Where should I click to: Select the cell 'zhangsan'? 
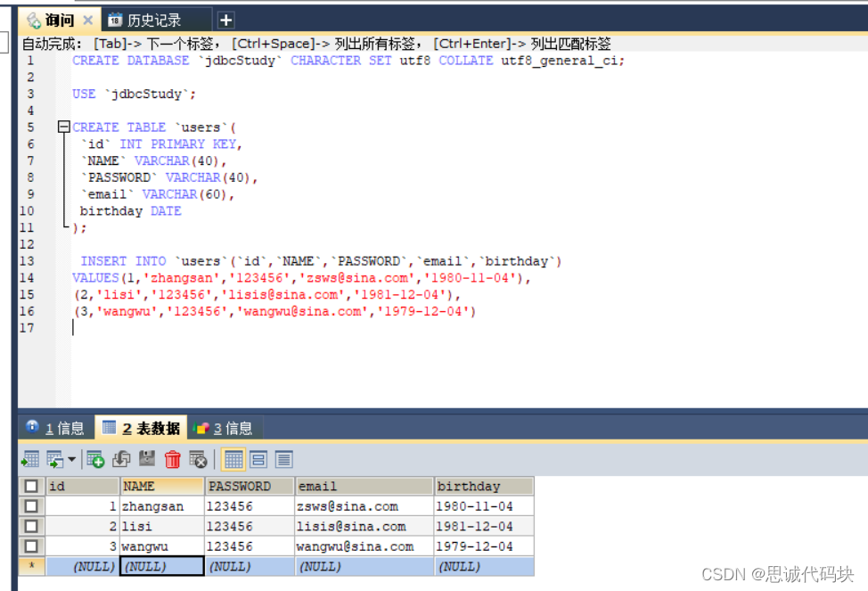click(162, 506)
